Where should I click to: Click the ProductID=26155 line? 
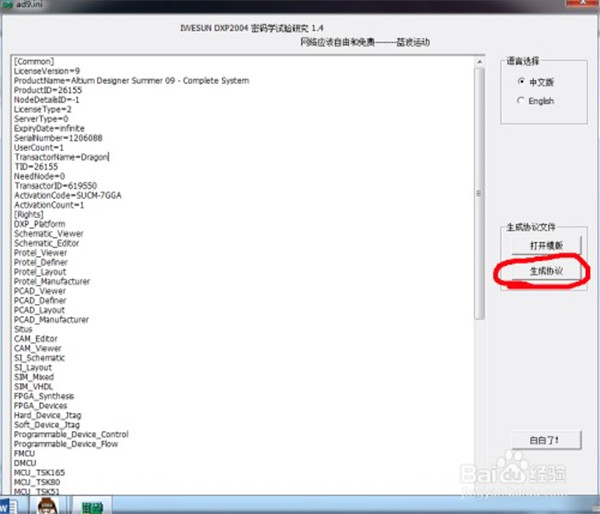point(48,90)
